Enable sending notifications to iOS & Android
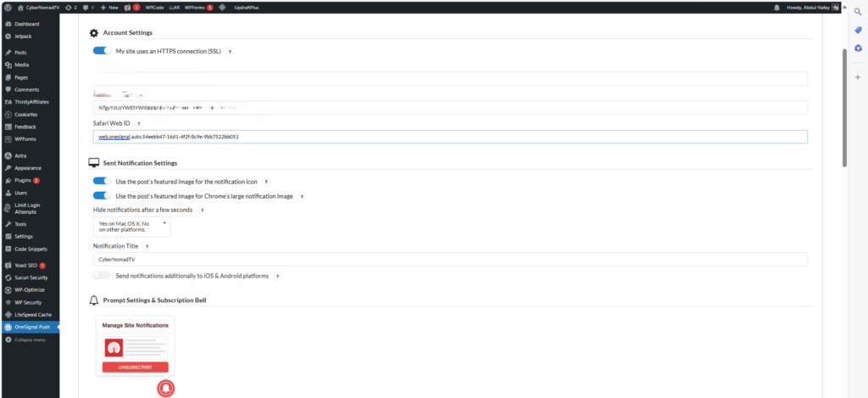Viewport: 868px width, 398px height. (x=102, y=276)
